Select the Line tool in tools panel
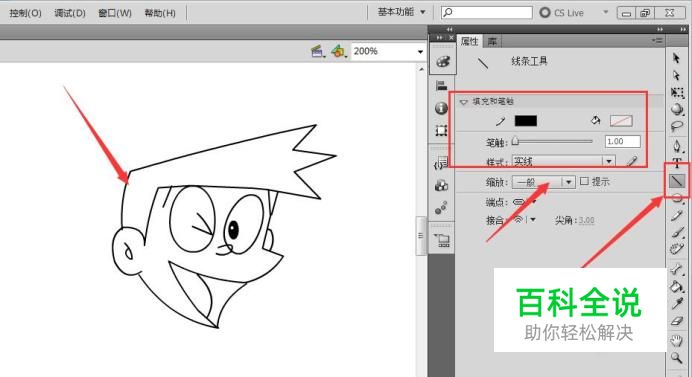 [x=677, y=181]
